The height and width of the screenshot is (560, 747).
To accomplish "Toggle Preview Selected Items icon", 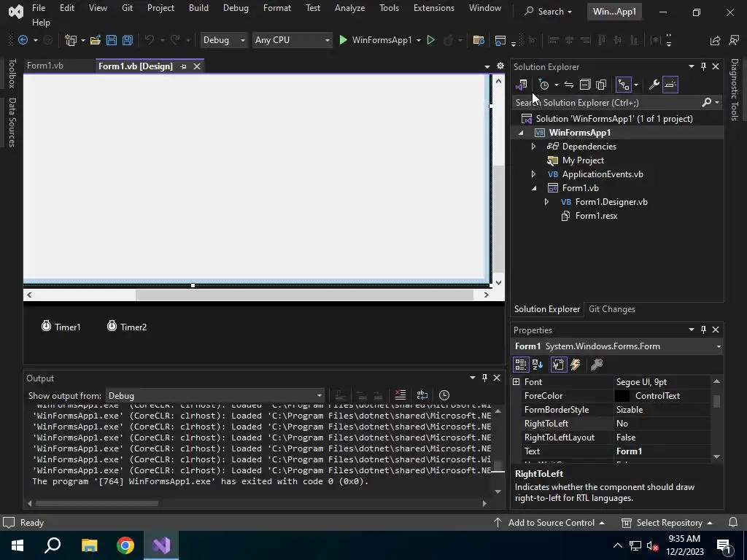I will 670,85.
